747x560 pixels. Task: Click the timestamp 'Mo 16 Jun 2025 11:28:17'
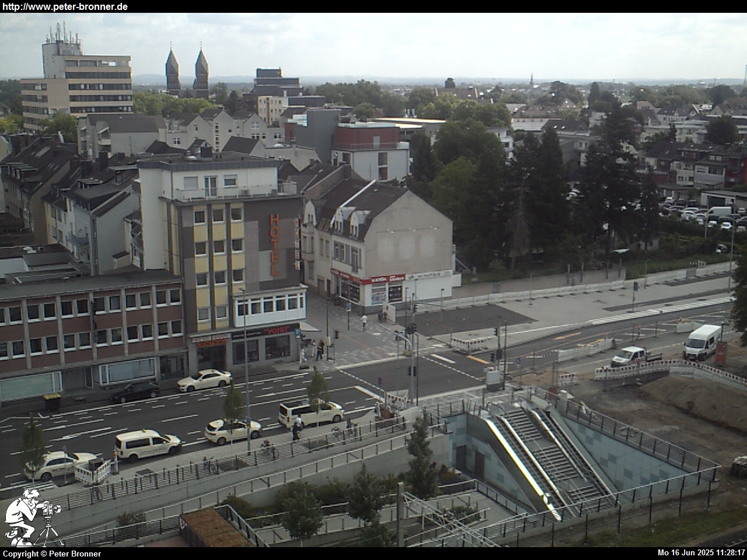[x=701, y=553]
